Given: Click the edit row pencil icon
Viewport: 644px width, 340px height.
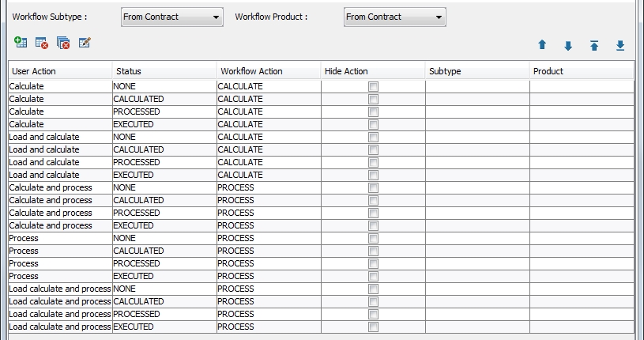Looking at the screenshot, I should click(x=85, y=42).
